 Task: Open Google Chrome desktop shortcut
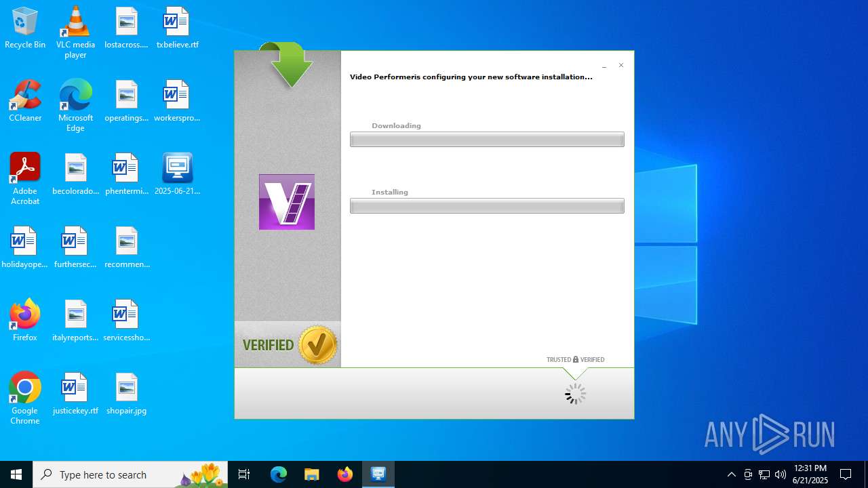pos(25,398)
